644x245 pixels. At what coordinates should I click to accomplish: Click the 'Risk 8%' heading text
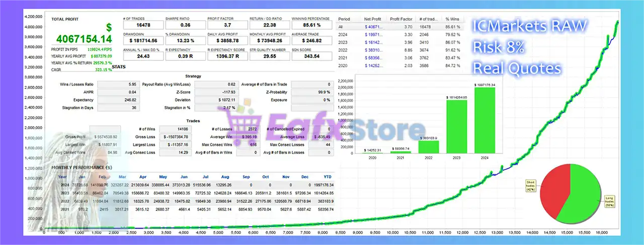[498, 47]
